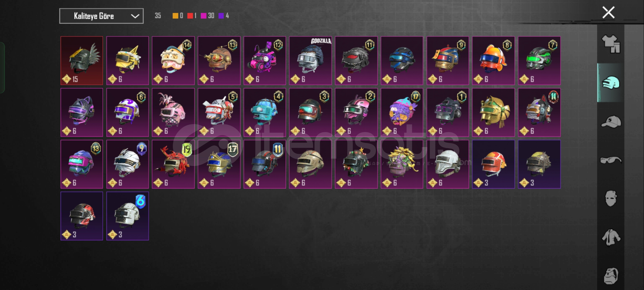Choose the orange clownfish helmet
This screenshot has width=644, height=290.
[x=493, y=61]
